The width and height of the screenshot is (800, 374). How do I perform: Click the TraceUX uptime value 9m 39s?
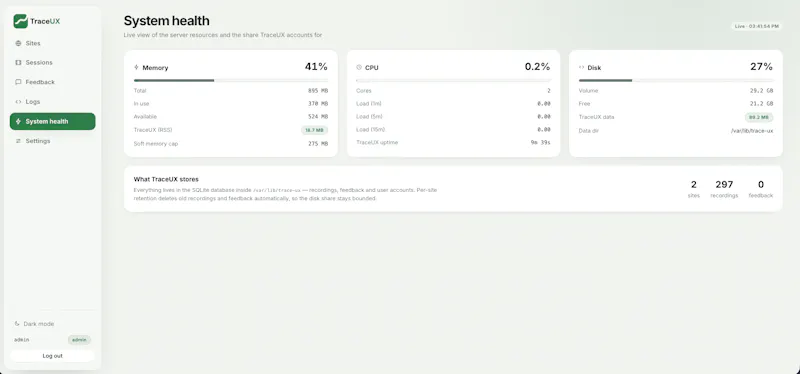click(541, 142)
